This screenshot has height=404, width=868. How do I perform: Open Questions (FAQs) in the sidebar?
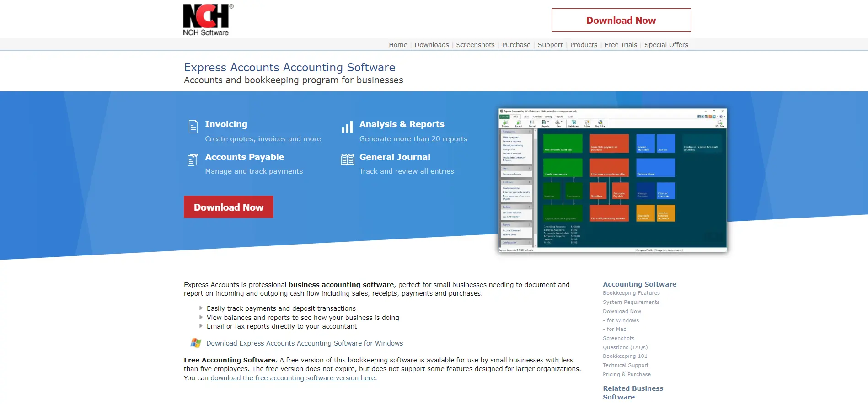click(625, 347)
